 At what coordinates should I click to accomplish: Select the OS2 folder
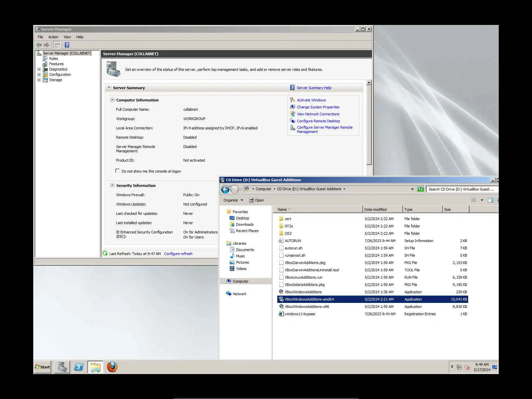point(288,233)
